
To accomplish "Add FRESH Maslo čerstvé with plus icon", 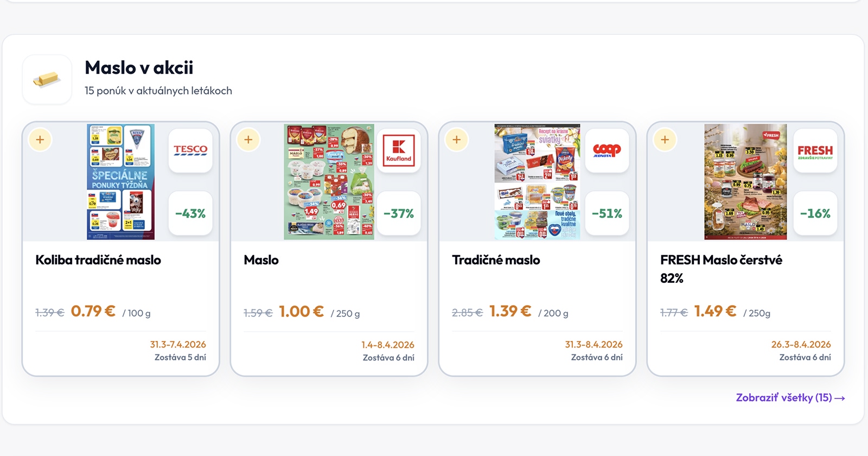I will [x=665, y=140].
